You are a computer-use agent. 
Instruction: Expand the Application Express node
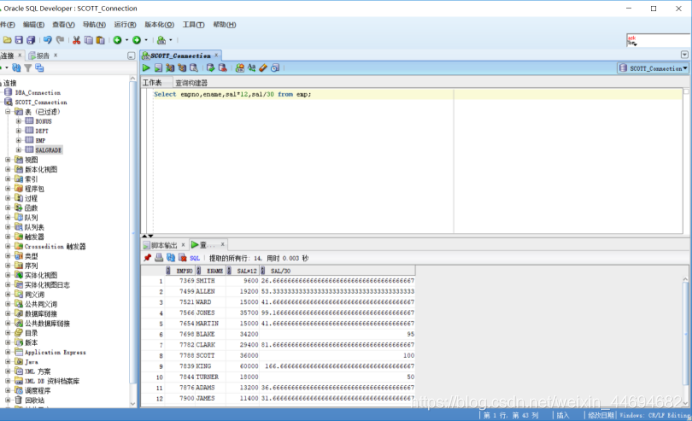point(8,352)
